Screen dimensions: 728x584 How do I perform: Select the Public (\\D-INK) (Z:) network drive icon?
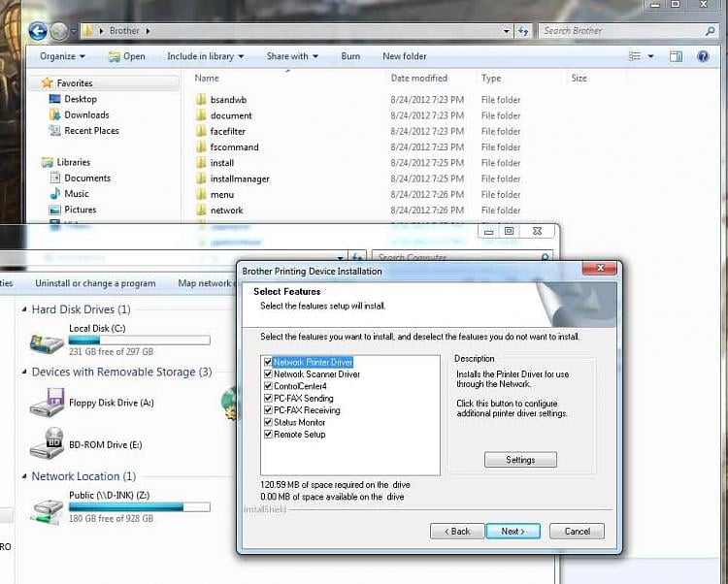click(47, 510)
